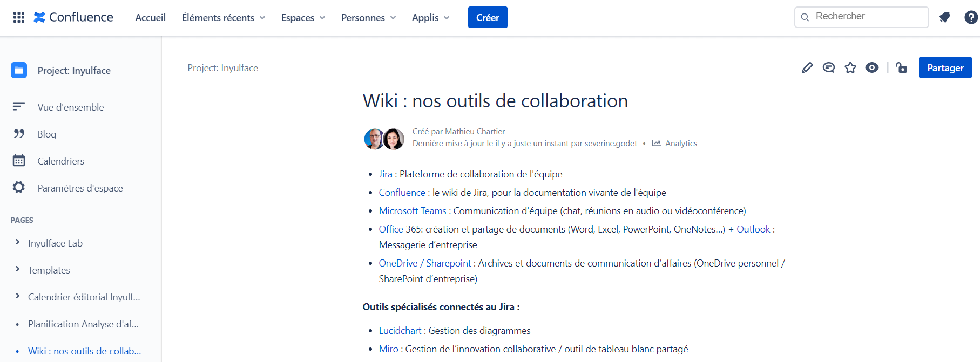Open Blog in sidebar
The height and width of the screenshot is (362, 980).
pos(47,134)
